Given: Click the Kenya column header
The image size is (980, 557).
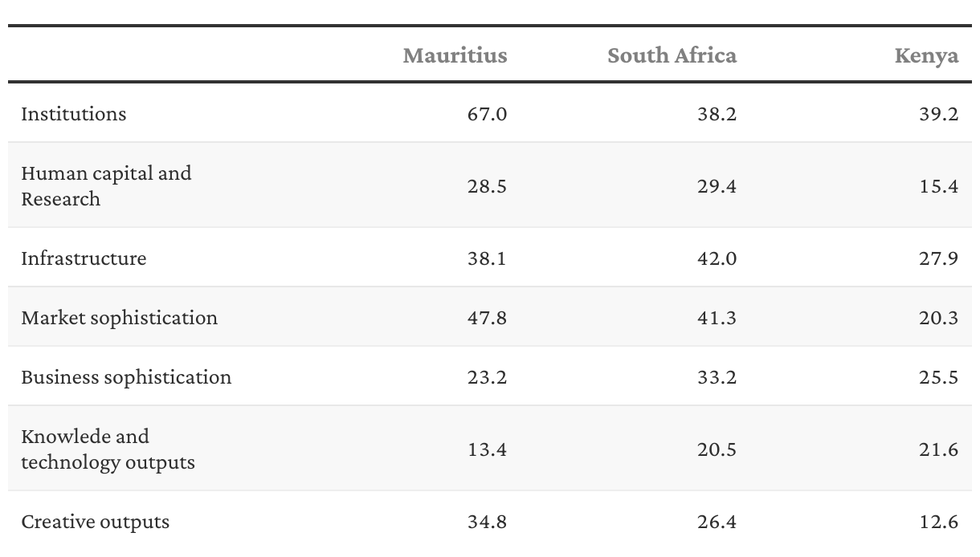Looking at the screenshot, I should tap(926, 55).
